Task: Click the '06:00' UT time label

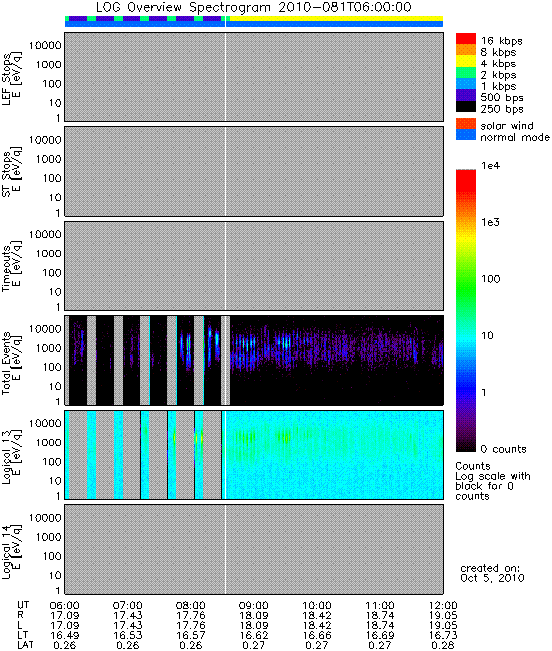Action: coord(64,606)
